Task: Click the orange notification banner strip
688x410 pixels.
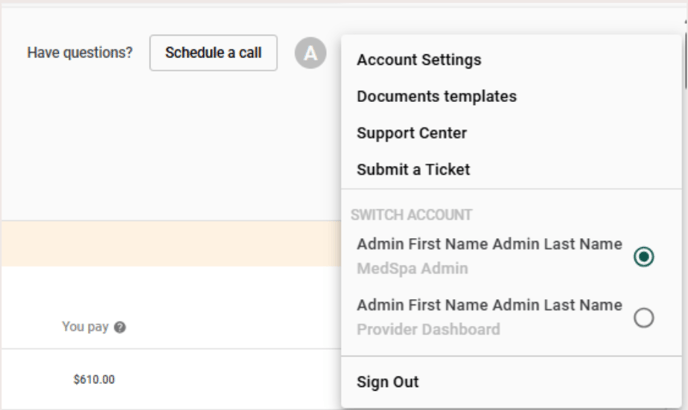Action: (x=171, y=244)
